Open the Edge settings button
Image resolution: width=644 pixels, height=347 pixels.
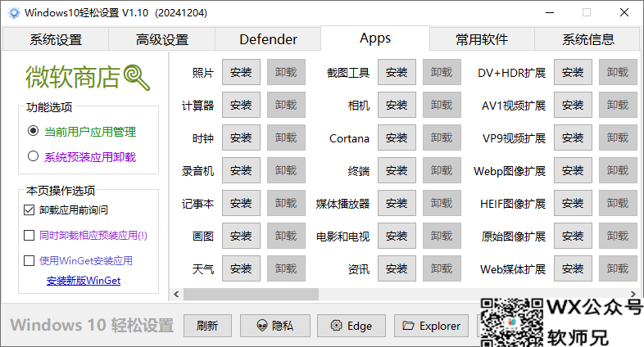[x=351, y=325]
